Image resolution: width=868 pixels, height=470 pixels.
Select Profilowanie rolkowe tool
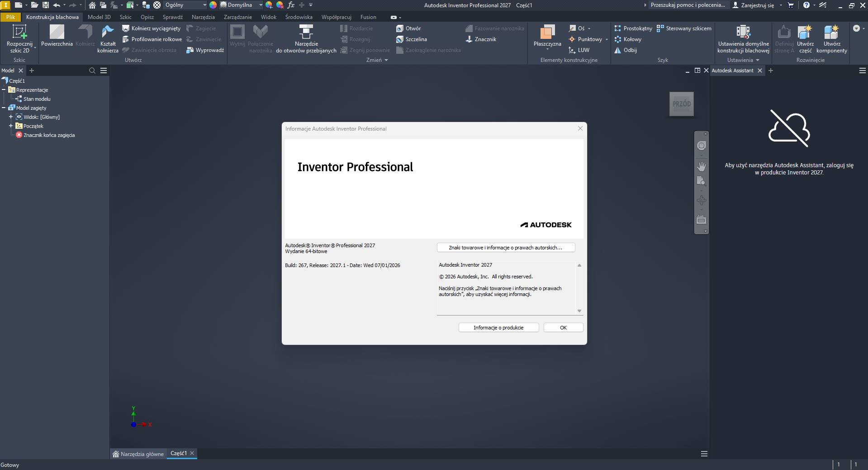(x=152, y=39)
